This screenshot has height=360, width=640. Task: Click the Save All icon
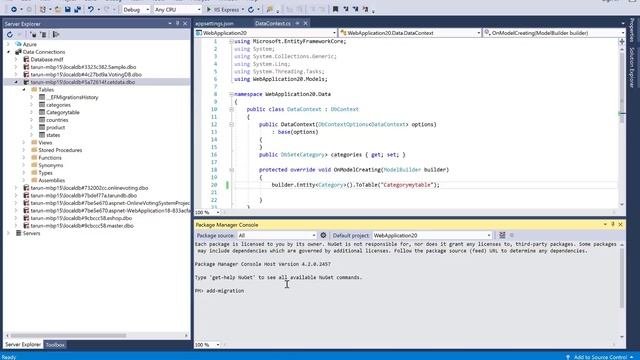coord(77,9)
